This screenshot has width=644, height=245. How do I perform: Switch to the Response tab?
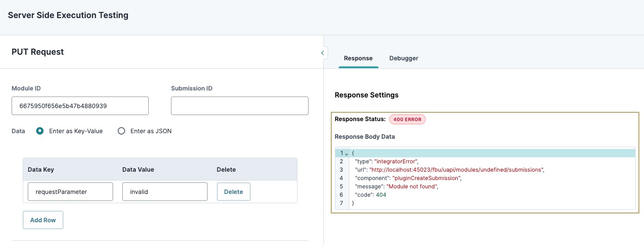(x=358, y=58)
